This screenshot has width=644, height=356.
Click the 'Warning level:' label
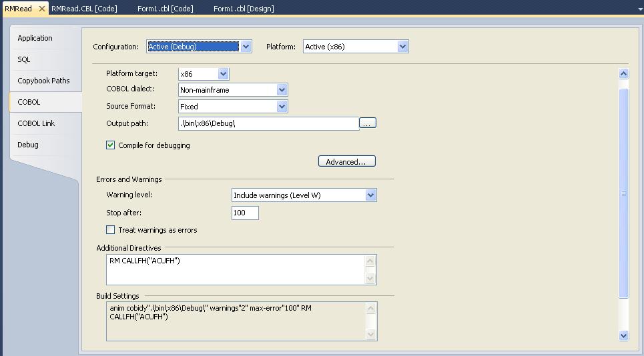point(129,195)
